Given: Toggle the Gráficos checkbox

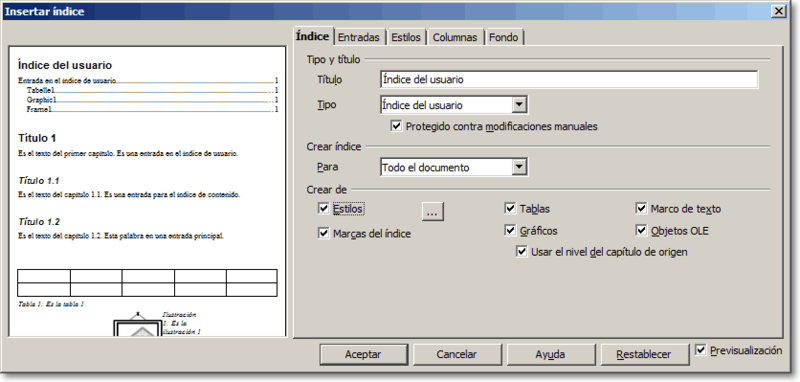Looking at the screenshot, I should click(x=510, y=231).
